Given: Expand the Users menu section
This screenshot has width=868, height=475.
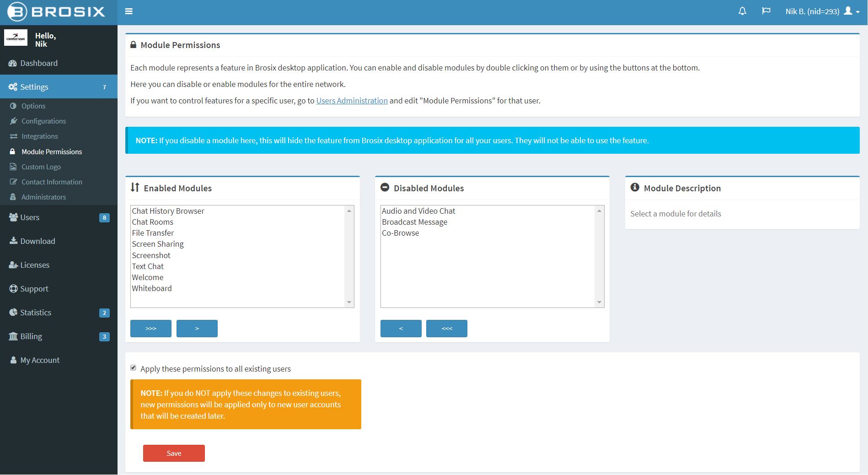Looking at the screenshot, I should point(30,217).
